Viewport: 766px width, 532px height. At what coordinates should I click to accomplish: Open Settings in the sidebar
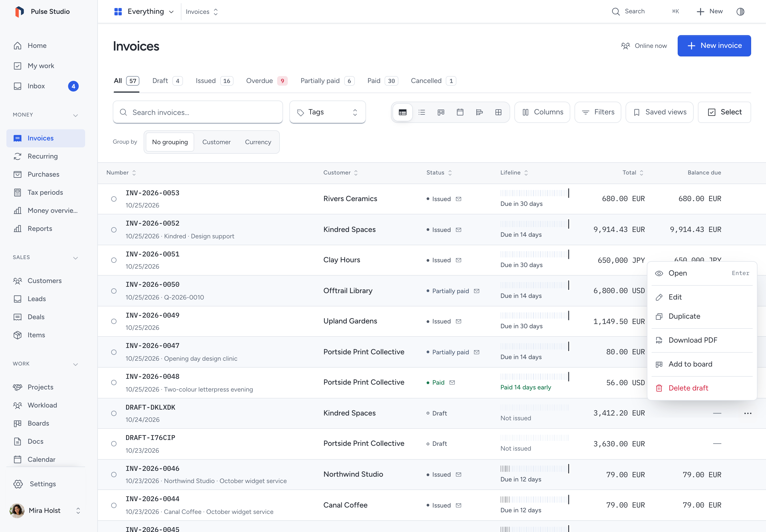[x=46, y=484]
